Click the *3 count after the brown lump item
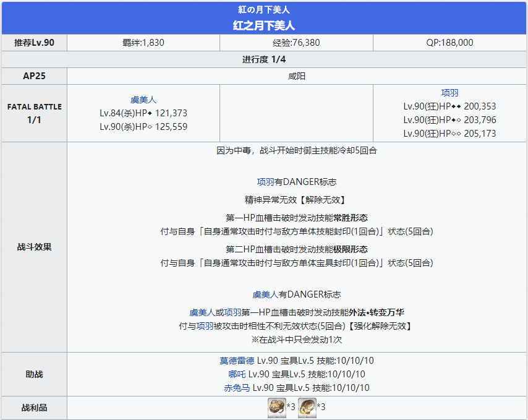The height and width of the screenshot is (420, 528). pyautogui.click(x=291, y=407)
